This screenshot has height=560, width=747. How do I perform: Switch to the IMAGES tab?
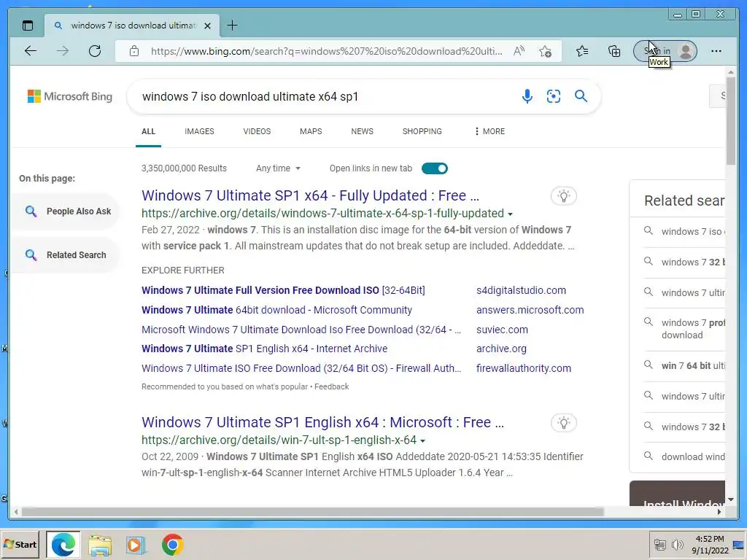point(199,131)
